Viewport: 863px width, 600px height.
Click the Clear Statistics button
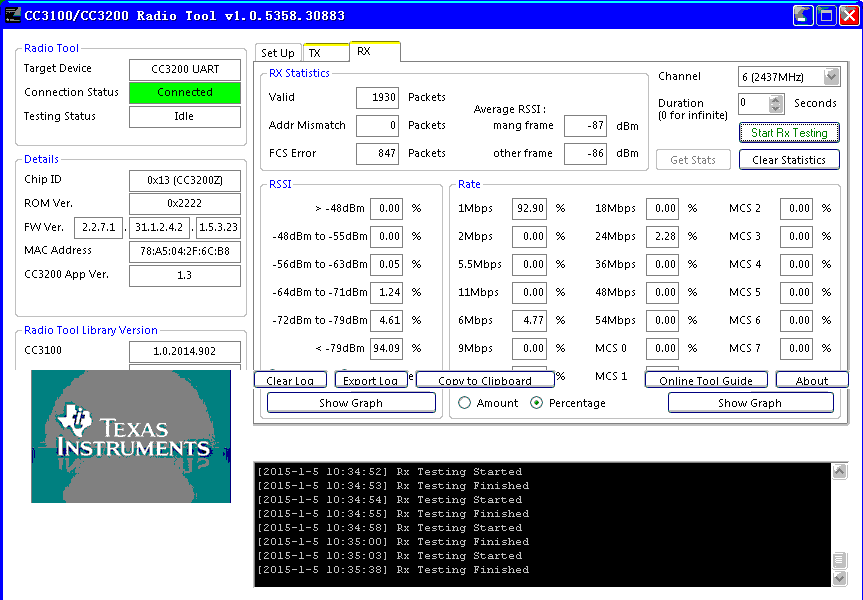pyautogui.click(x=789, y=160)
